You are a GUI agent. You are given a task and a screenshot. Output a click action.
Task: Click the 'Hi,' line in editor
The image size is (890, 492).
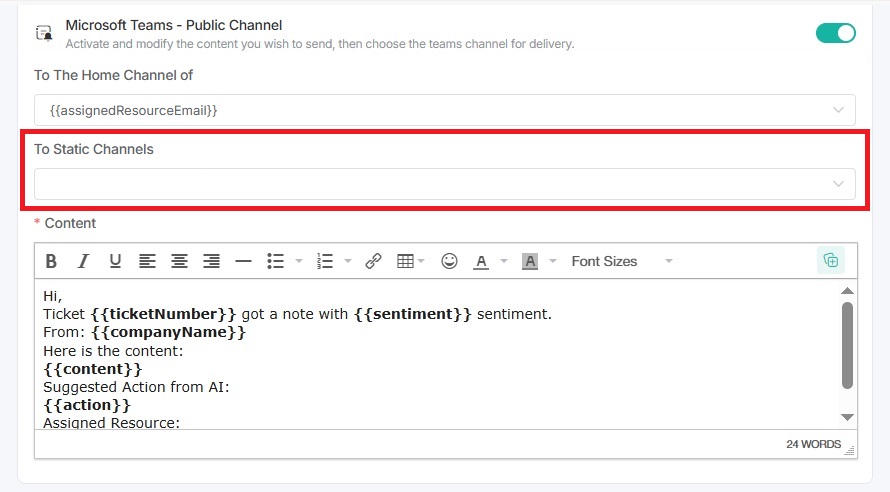tap(52, 296)
